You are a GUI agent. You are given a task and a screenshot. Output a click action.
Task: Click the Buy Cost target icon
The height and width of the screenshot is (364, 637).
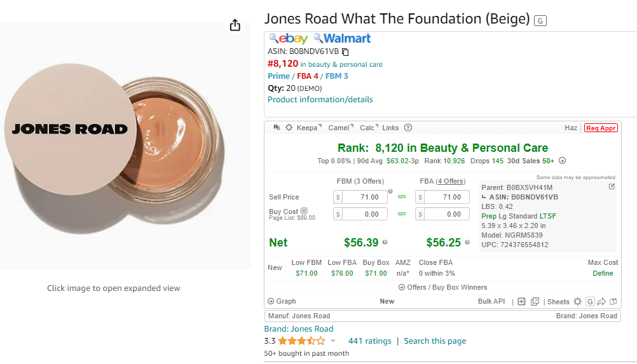[x=304, y=211]
